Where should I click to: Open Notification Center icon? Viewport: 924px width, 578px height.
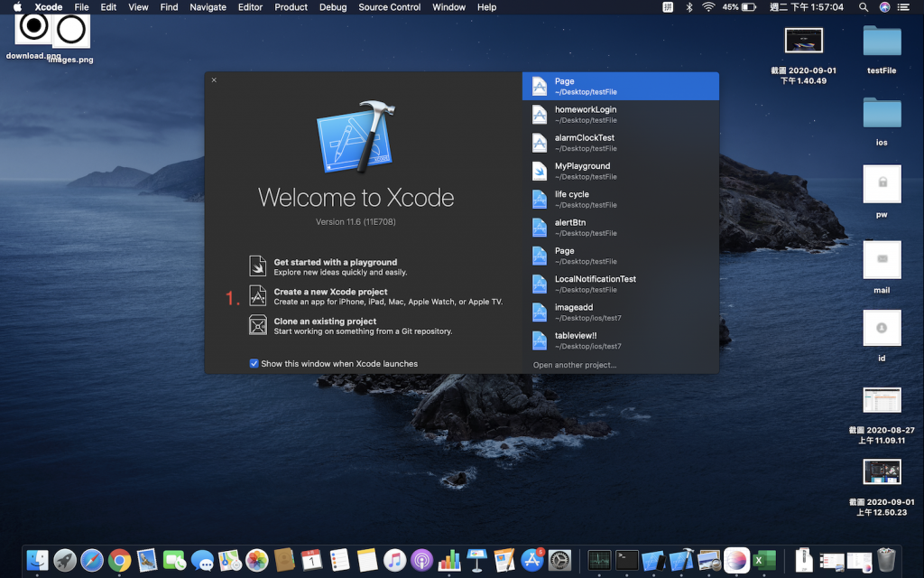[903, 7]
